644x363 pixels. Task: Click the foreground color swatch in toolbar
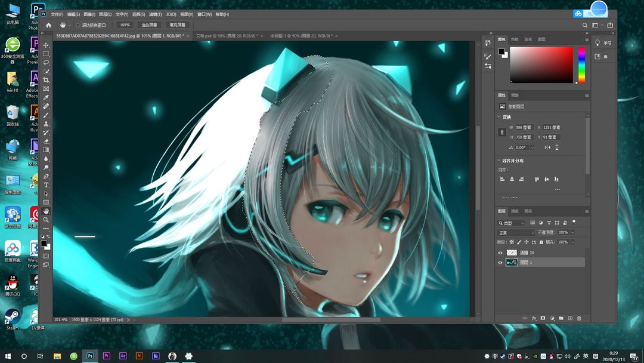point(44,244)
